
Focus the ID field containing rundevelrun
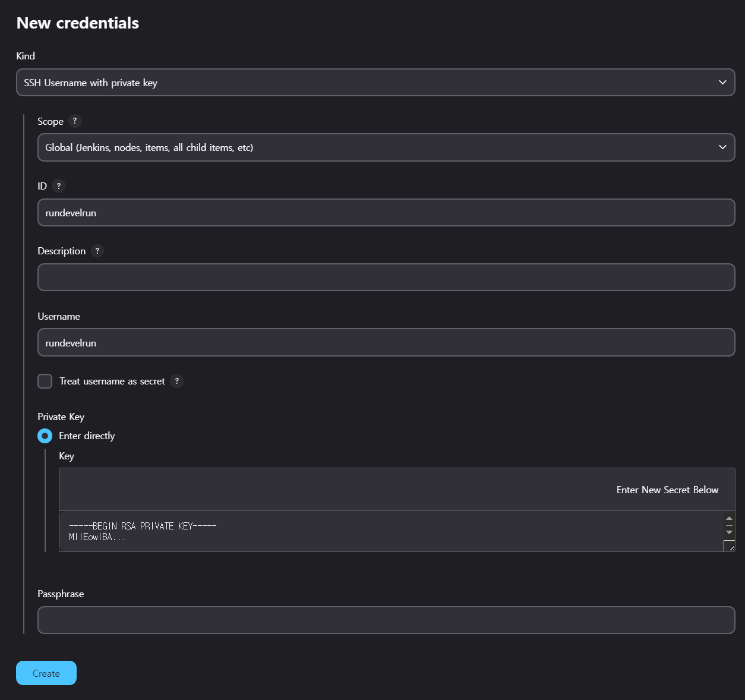pos(386,213)
